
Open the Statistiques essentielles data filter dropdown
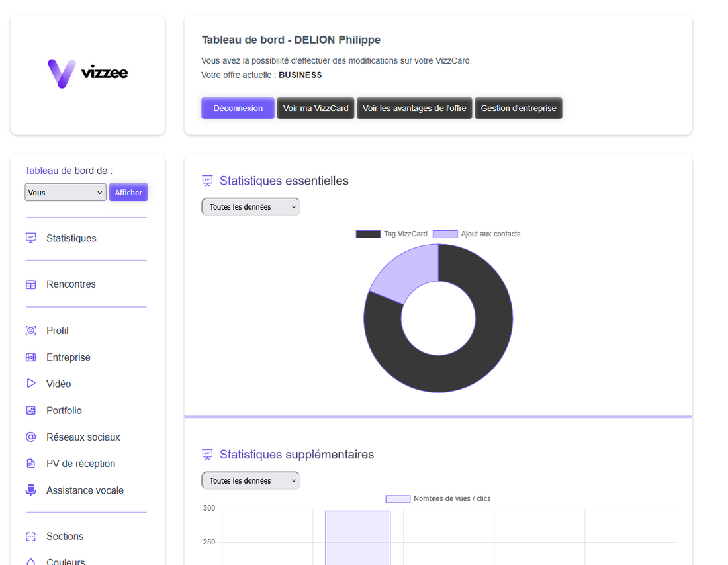point(250,207)
